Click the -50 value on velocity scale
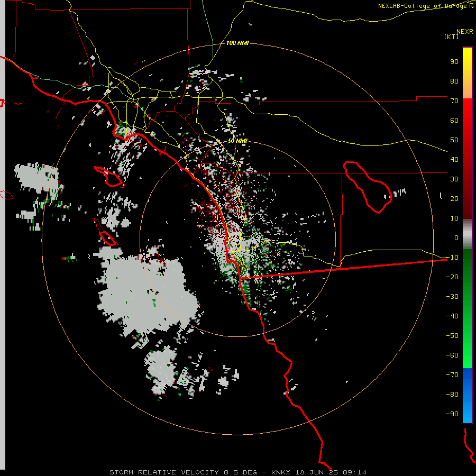Viewport: 476px width, 476px height. coord(452,336)
